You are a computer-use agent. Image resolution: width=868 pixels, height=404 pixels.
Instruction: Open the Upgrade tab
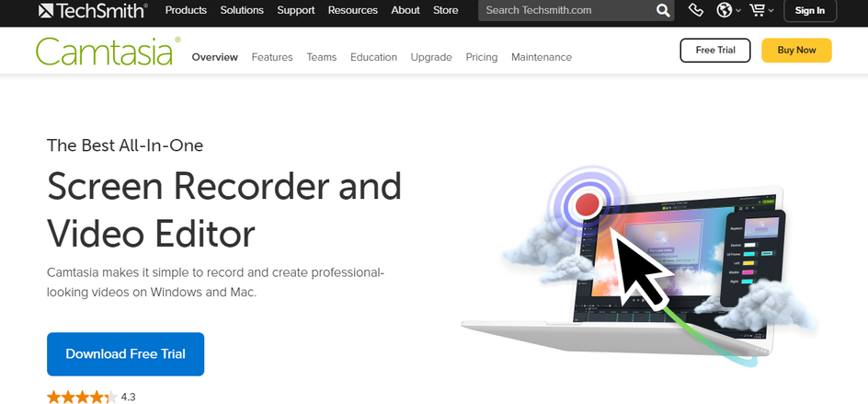click(x=431, y=57)
